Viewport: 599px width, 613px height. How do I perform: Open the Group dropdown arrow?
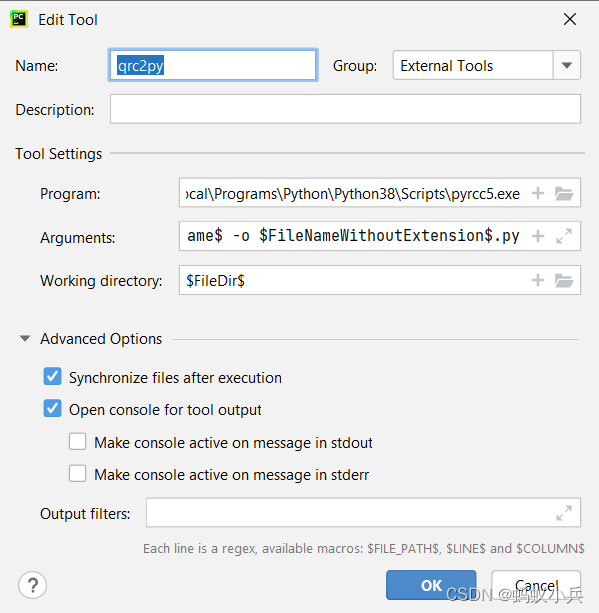567,65
